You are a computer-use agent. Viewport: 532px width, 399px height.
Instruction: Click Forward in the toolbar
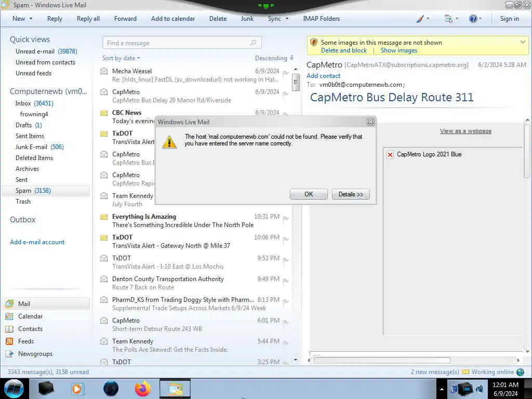click(125, 19)
